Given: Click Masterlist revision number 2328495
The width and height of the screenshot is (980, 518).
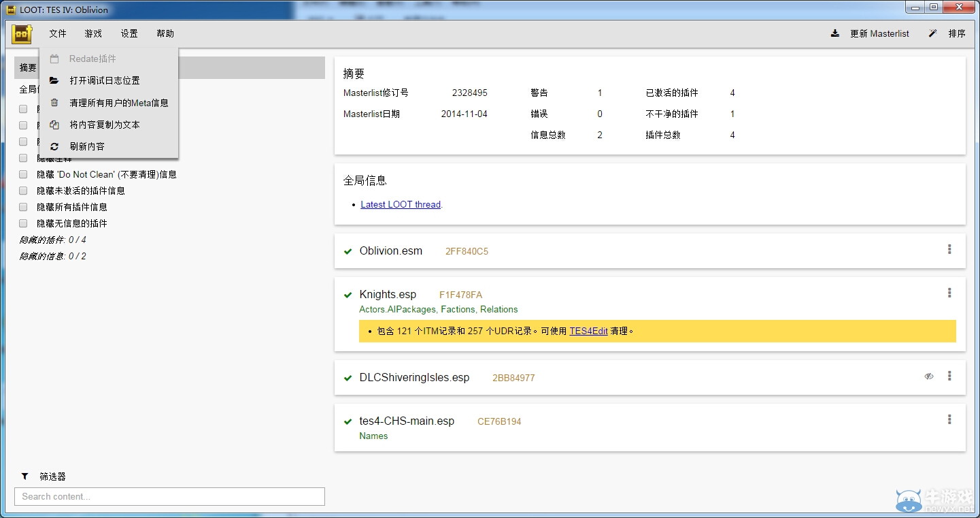Looking at the screenshot, I should [x=470, y=93].
